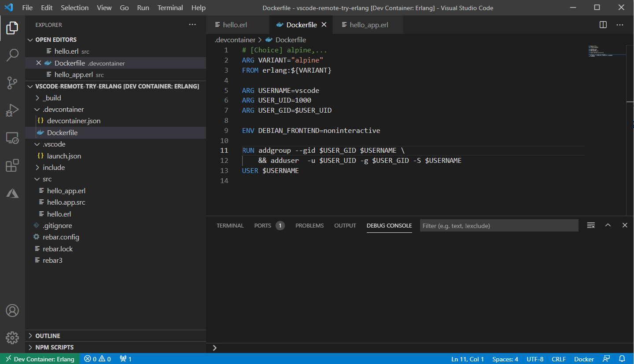
Task: Clear the debug console
Action: (591, 225)
